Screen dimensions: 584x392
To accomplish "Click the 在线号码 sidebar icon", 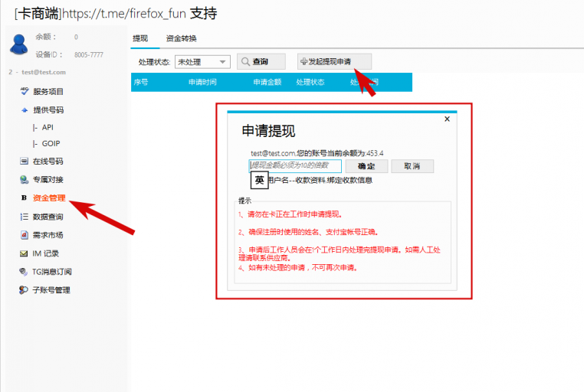I will click(24, 161).
